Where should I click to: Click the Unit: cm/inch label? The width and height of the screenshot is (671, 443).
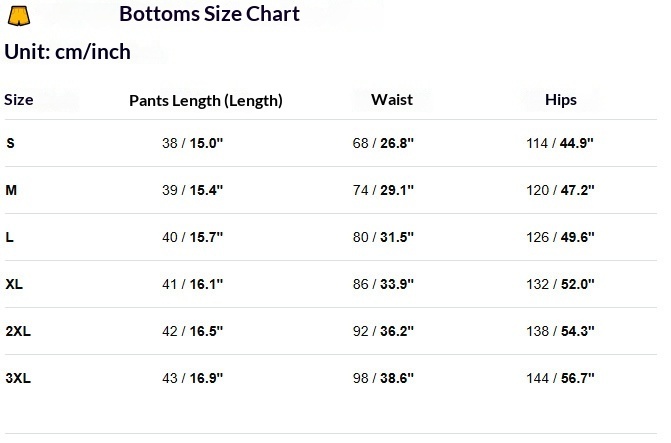(x=68, y=52)
